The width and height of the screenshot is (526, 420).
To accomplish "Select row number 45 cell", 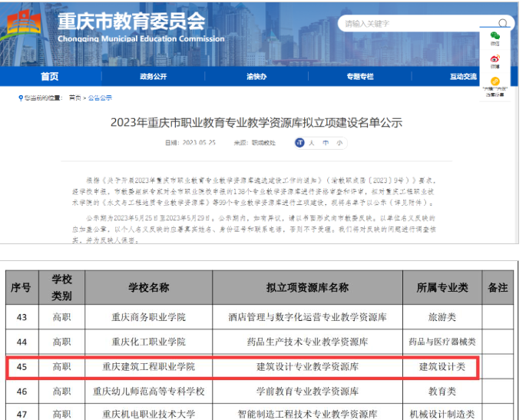I will click(x=22, y=367).
